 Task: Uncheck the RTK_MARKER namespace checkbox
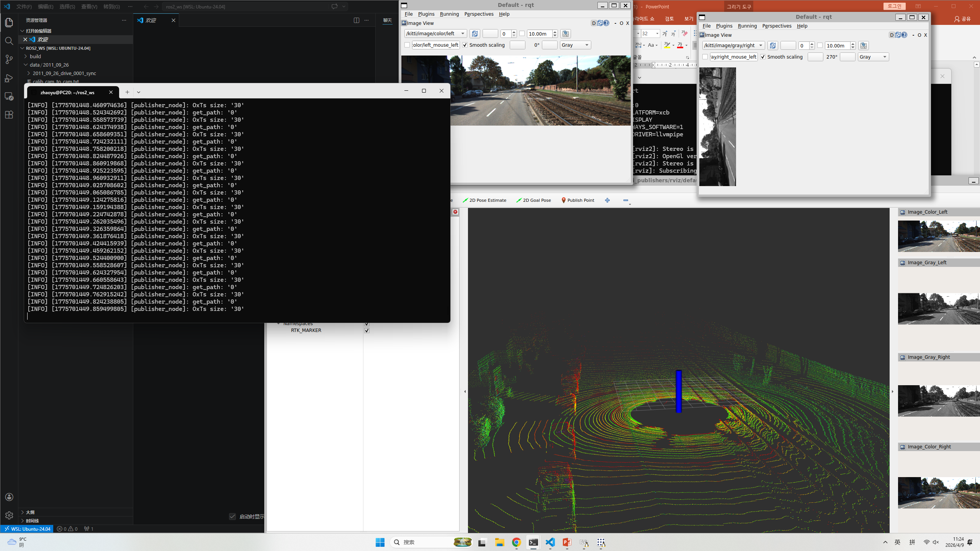[367, 330]
